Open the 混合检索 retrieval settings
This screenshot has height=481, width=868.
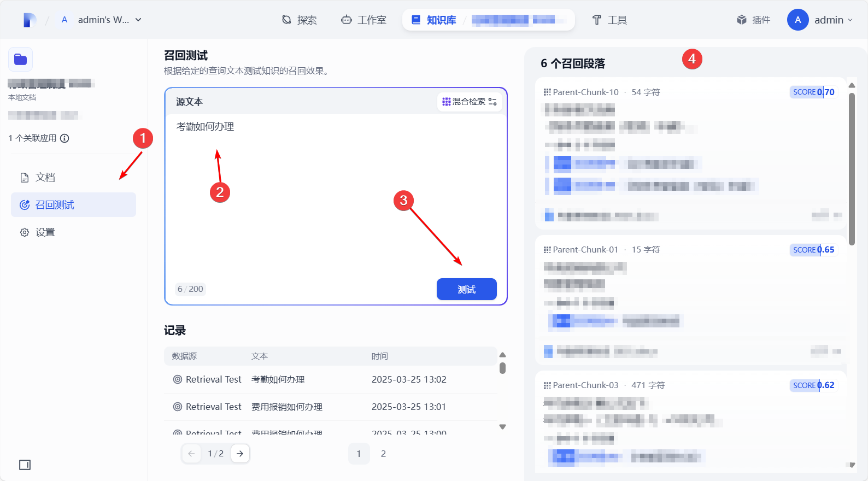470,102
